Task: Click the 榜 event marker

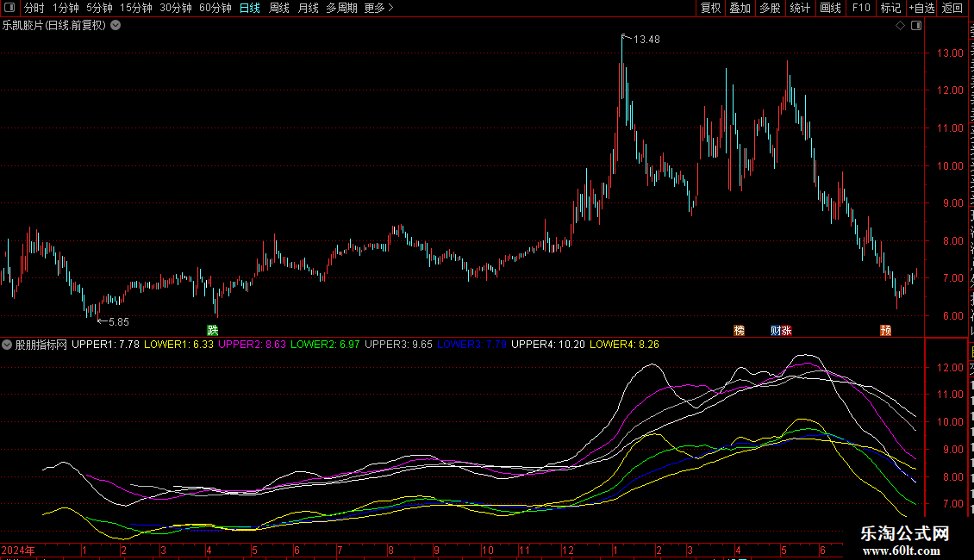Action: coord(740,330)
